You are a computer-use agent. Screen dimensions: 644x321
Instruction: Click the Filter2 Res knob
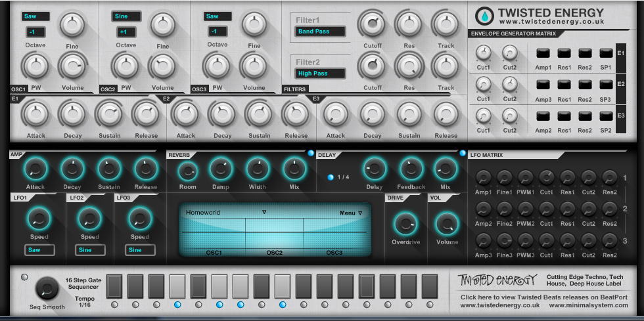409,66
